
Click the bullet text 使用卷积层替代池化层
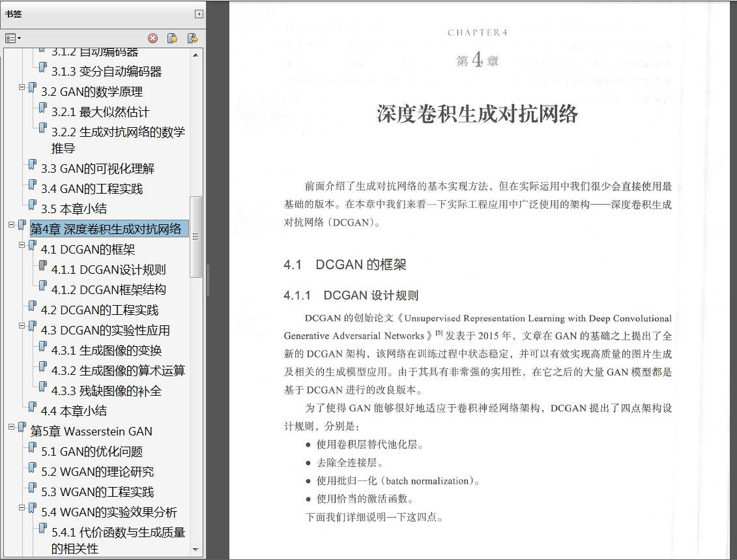pos(370,445)
